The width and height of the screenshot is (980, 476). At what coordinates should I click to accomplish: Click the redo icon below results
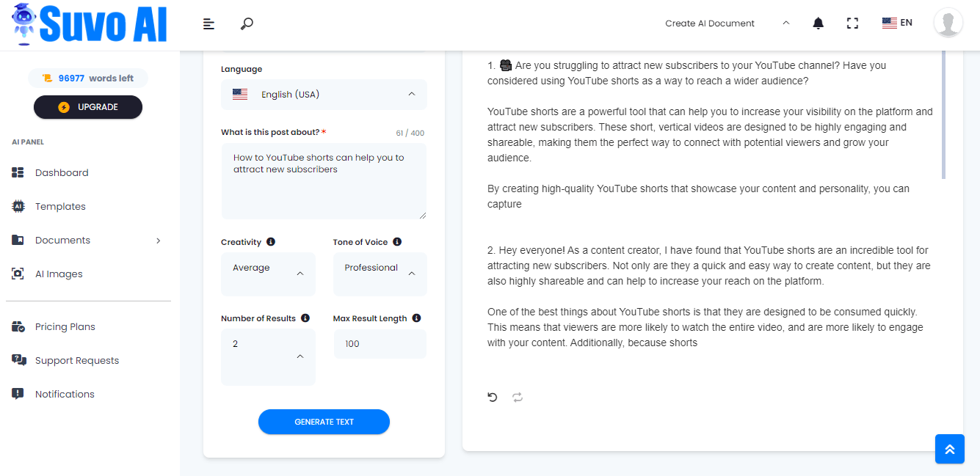pos(518,398)
